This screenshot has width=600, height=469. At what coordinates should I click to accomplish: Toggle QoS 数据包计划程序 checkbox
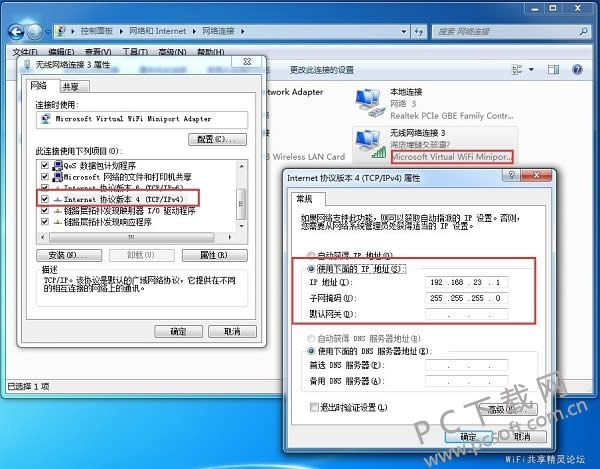click(x=45, y=165)
